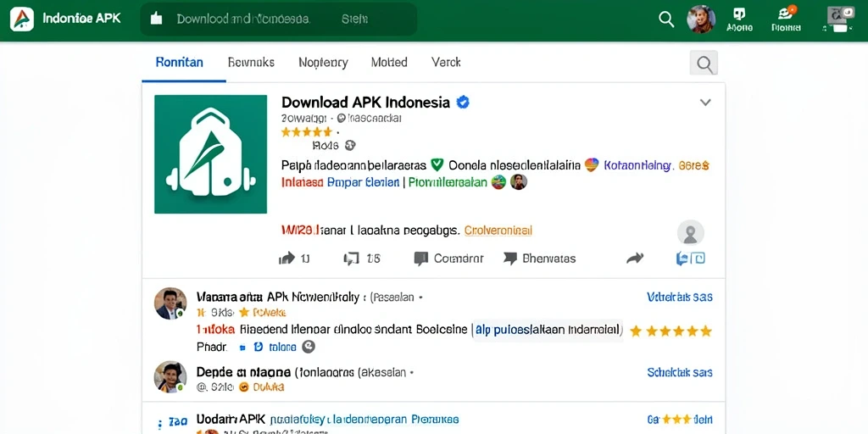This screenshot has height=434, width=868.
Task: Click the Bhenwatas button
Action: click(x=540, y=259)
